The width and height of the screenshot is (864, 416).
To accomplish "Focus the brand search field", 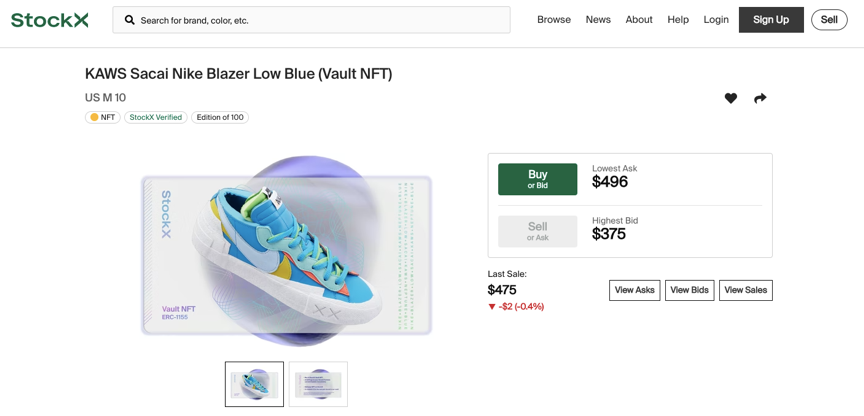I will (x=320, y=20).
